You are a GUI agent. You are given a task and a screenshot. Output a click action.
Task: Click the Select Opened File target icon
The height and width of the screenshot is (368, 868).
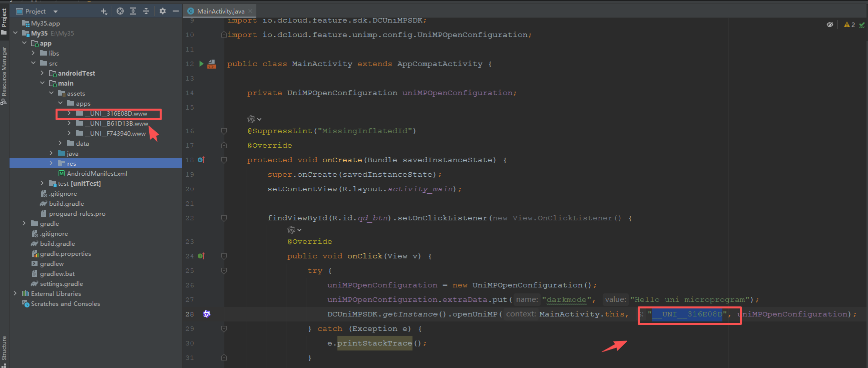[120, 11]
